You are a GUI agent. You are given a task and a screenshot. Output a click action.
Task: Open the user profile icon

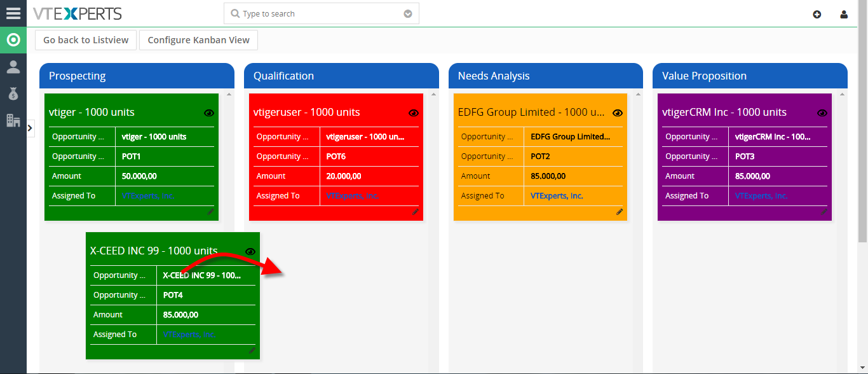pyautogui.click(x=844, y=14)
